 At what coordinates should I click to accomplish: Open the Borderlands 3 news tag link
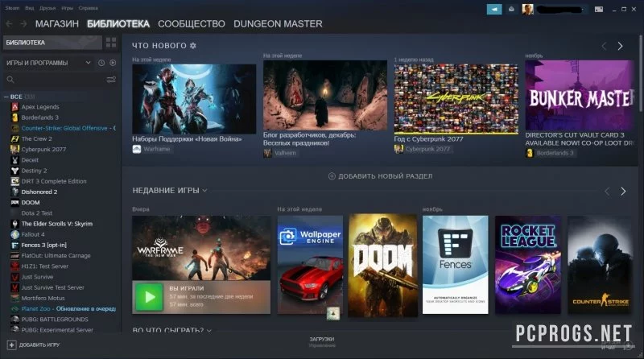coord(555,153)
